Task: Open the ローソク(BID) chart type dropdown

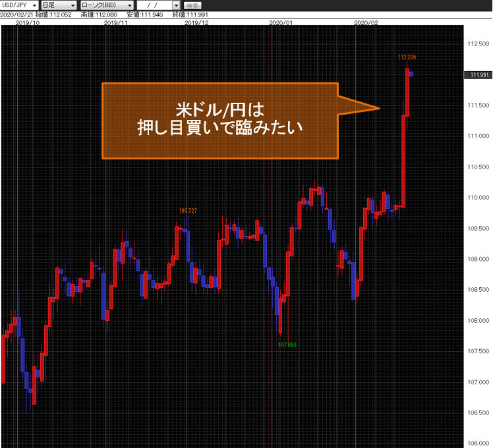Action: point(107,5)
